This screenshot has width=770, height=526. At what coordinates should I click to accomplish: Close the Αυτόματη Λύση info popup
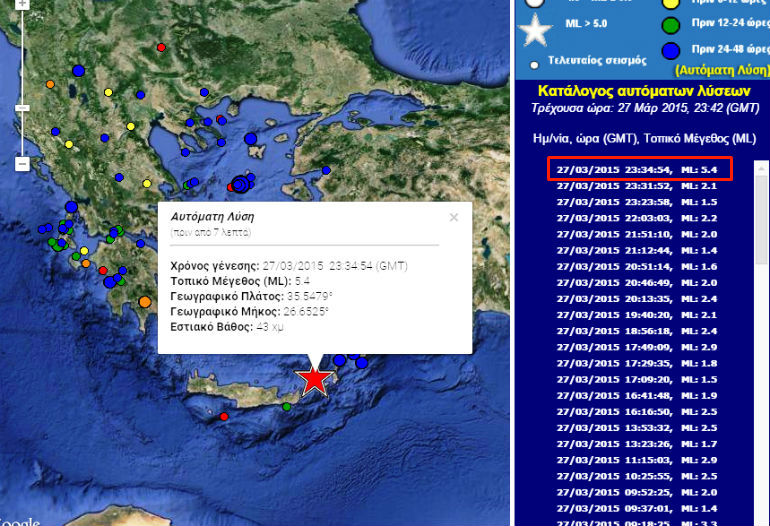[x=453, y=217]
